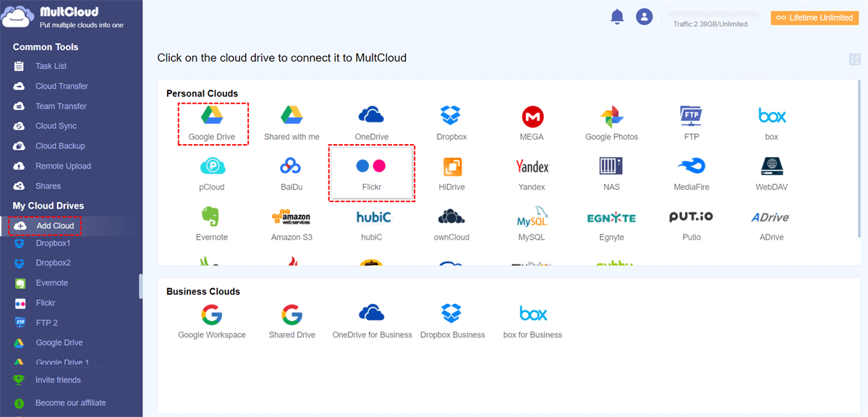Go to Team Transfer
Screen dimensions: 868x417
click(61, 106)
